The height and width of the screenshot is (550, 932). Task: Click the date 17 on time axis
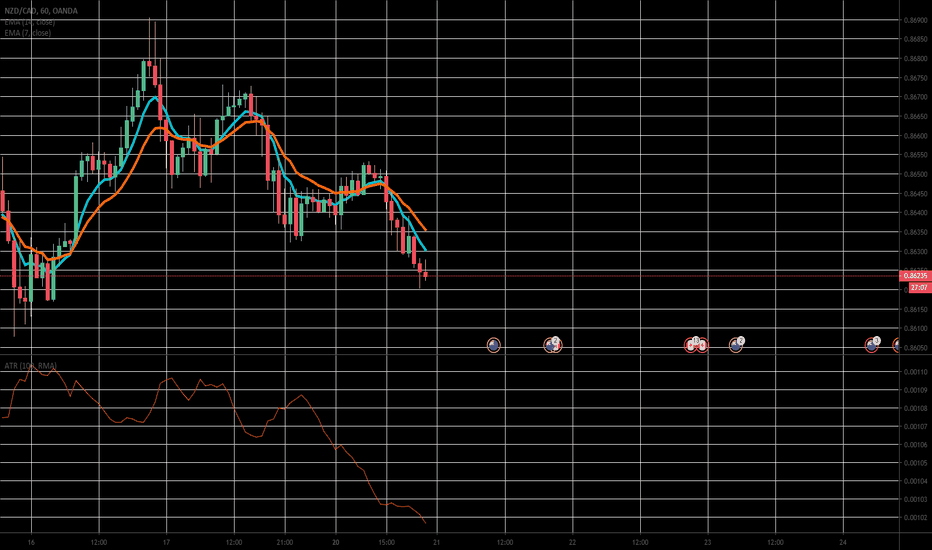coord(166,542)
